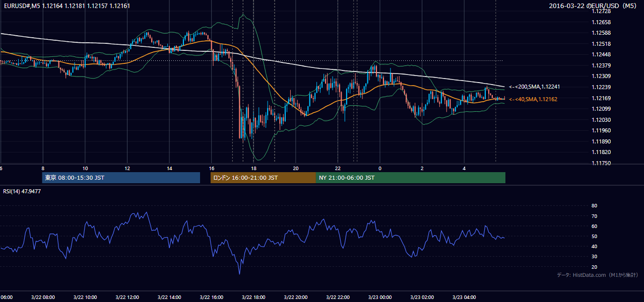Click hour label 10 under price chart
The image size is (644, 302).
85,169
